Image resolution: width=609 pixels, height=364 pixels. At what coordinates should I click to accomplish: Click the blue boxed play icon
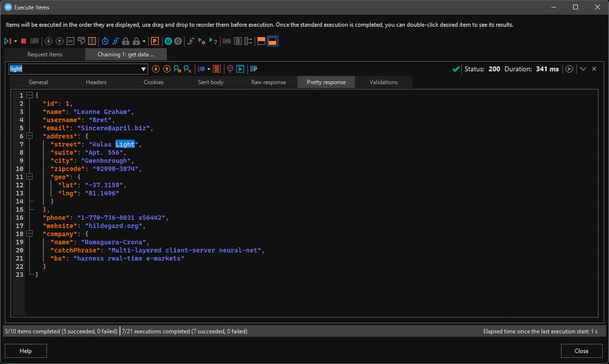pos(240,69)
